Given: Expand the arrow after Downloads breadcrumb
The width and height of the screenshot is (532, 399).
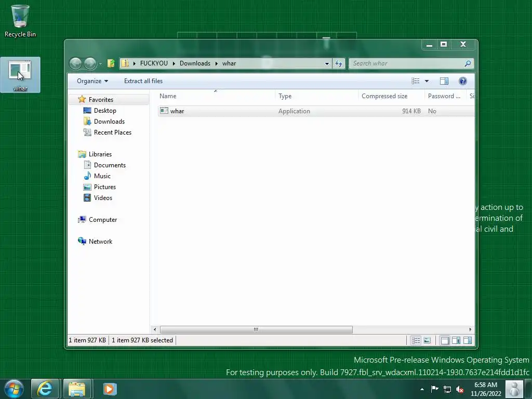Looking at the screenshot, I should pos(217,63).
